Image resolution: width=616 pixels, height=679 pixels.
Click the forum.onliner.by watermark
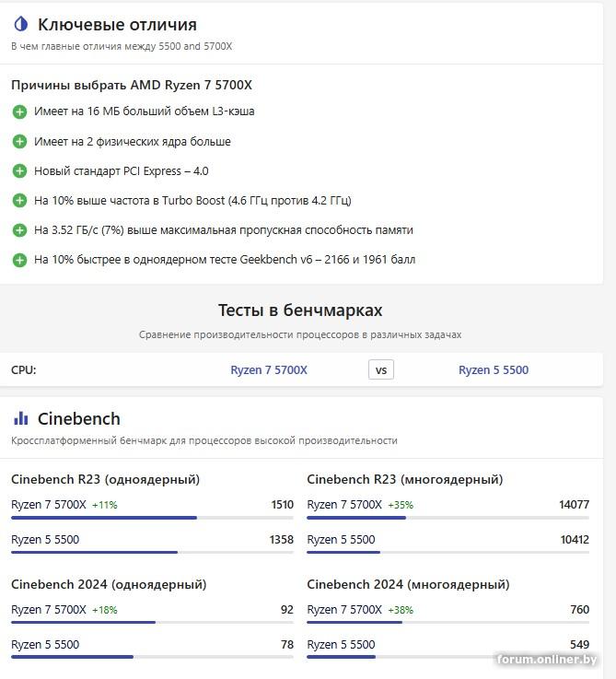tap(547, 660)
